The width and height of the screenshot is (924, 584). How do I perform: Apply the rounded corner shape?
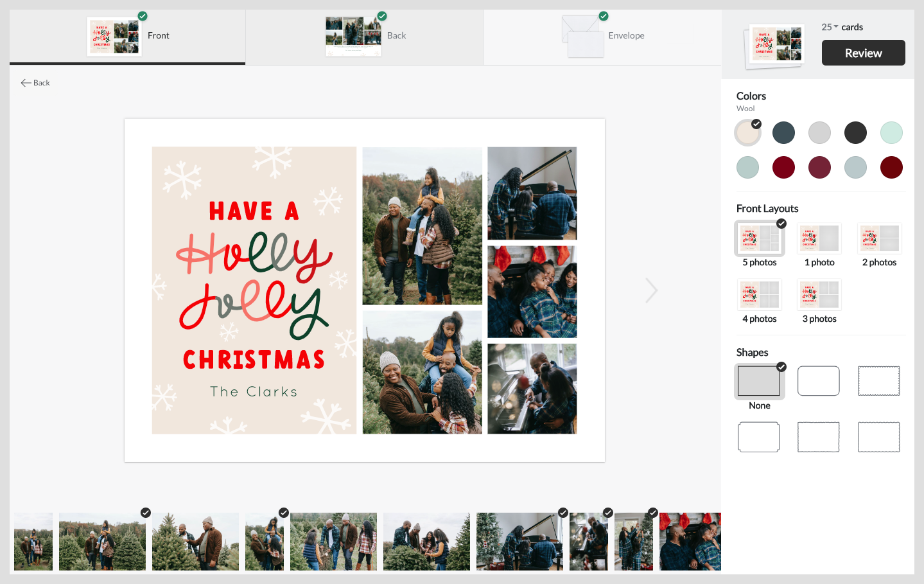pos(818,380)
